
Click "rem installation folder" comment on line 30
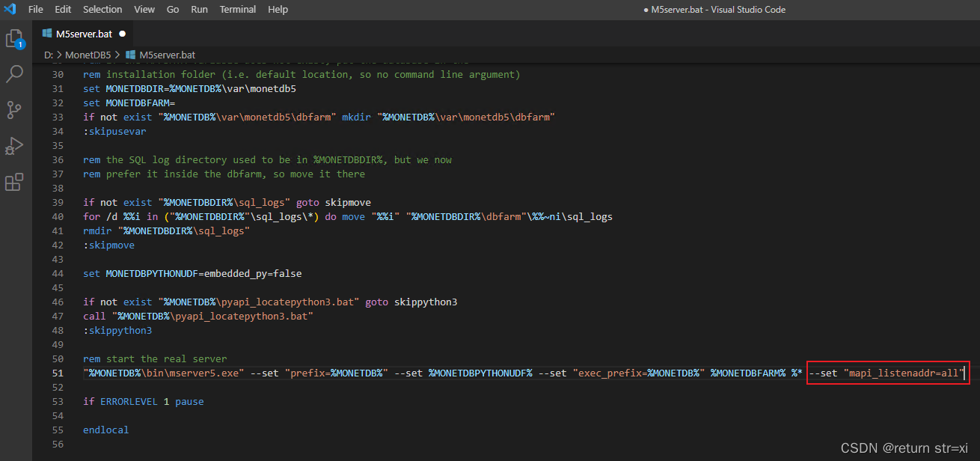[301, 74]
